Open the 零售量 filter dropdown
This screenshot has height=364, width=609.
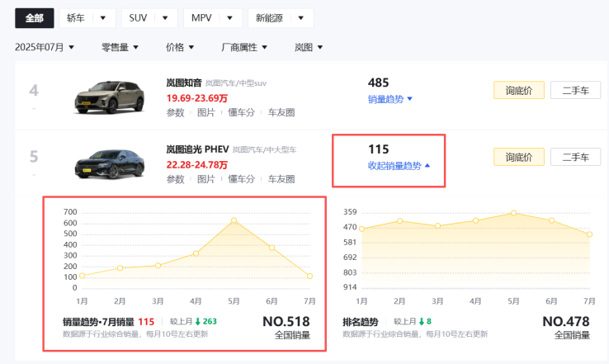click(120, 47)
